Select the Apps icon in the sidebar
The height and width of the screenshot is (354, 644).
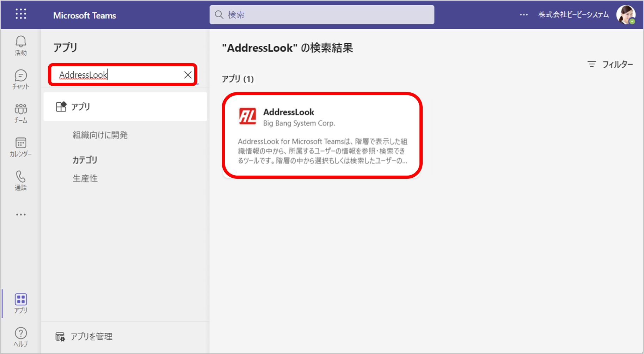pyautogui.click(x=20, y=303)
